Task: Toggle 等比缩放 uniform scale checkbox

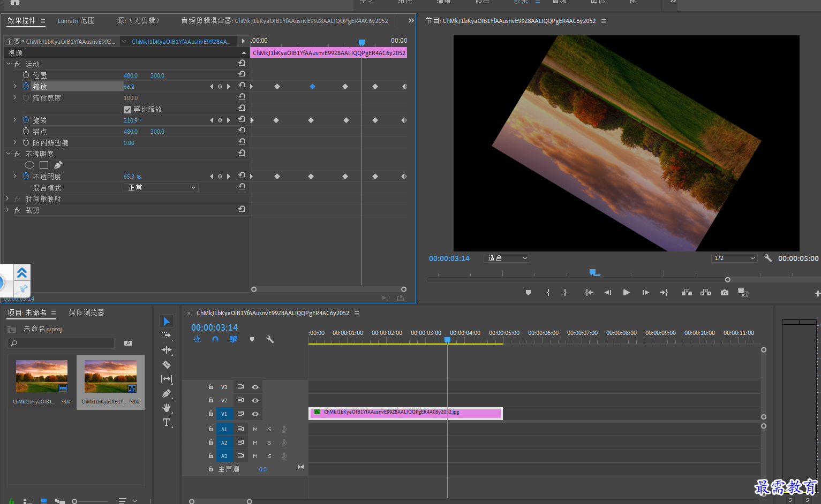Action: 127,109
